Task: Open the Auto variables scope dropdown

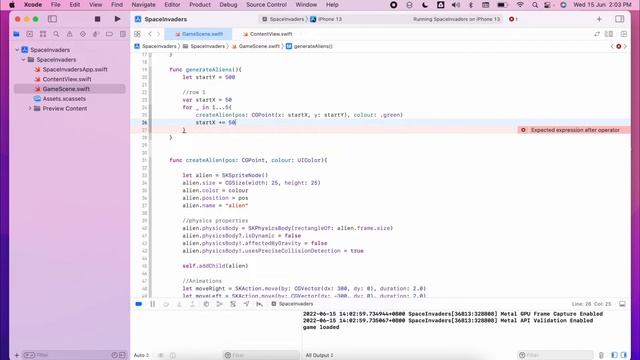Action: (142, 356)
